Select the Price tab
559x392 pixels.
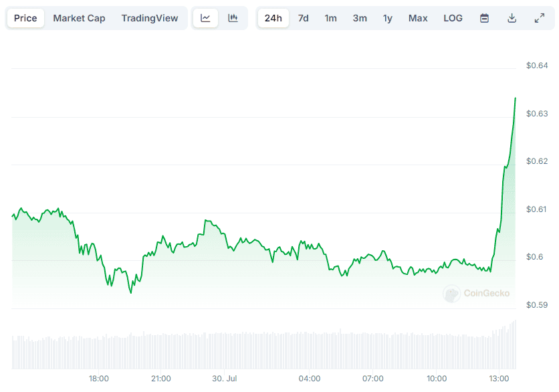tap(25, 18)
